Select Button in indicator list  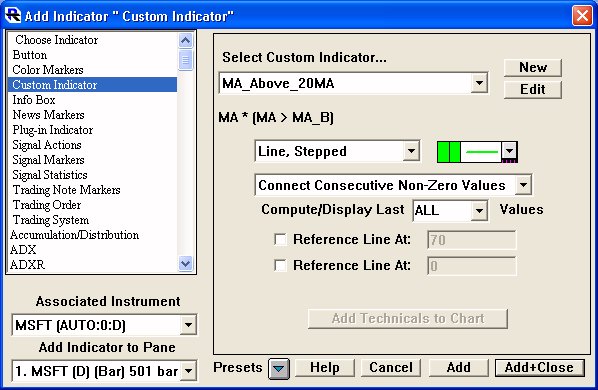(x=92, y=55)
